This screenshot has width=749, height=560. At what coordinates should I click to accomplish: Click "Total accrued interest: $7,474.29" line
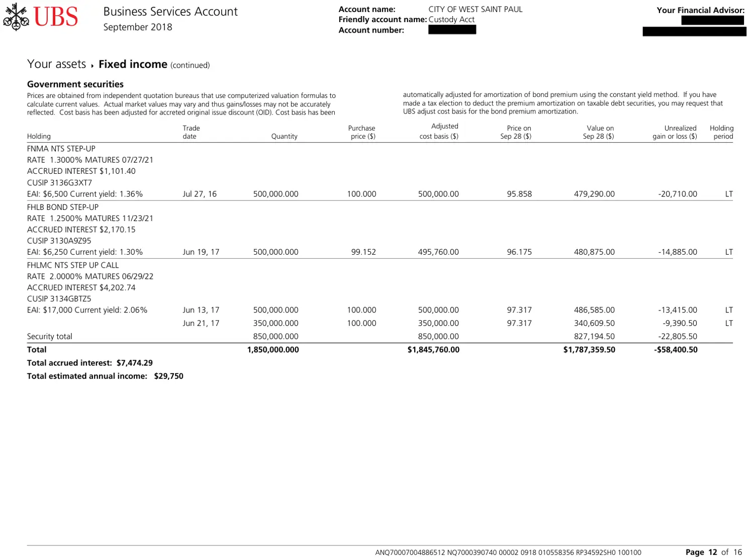(90, 363)
